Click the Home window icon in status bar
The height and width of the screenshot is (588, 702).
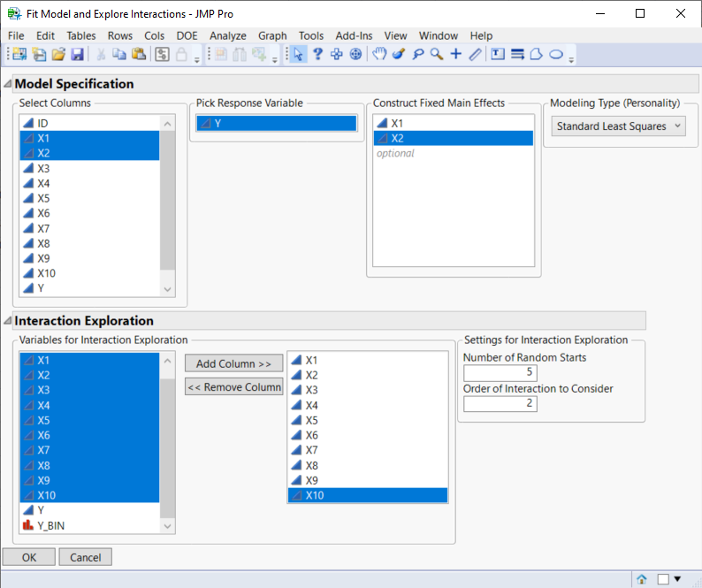[x=642, y=579]
